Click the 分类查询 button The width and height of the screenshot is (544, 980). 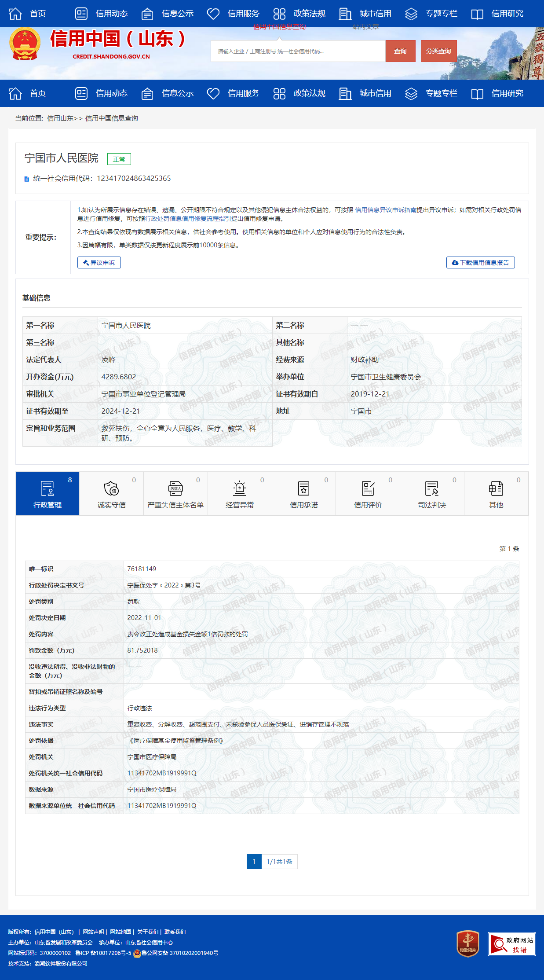438,51
